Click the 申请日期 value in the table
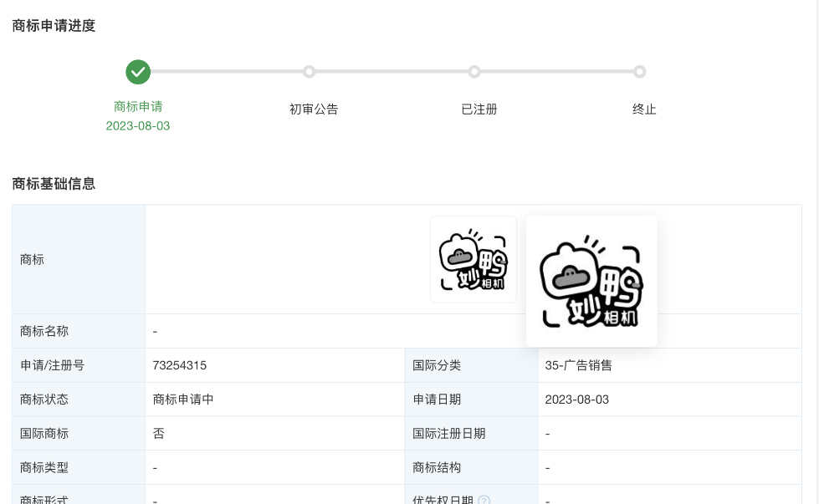This screenshot has height=504, width=819. 576,400
